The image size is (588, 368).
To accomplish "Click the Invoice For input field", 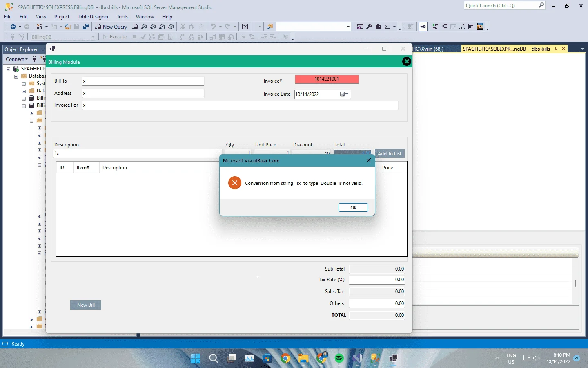I will pos(240,105).
